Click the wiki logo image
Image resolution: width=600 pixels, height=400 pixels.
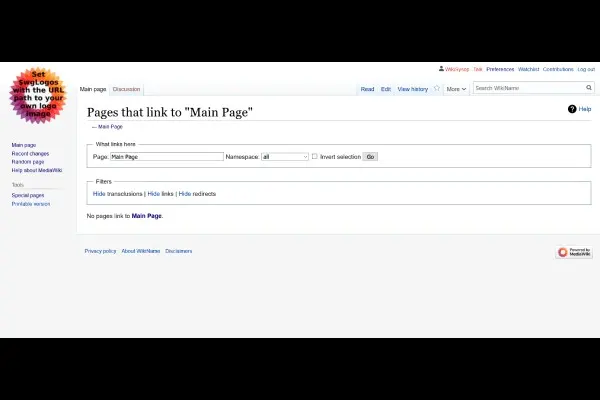tap(38, 96)
